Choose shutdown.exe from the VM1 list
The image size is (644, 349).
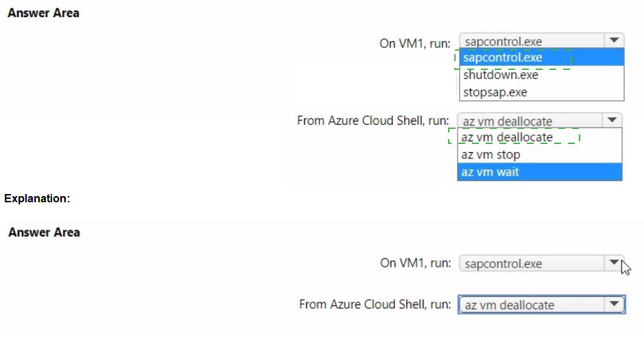500,75
